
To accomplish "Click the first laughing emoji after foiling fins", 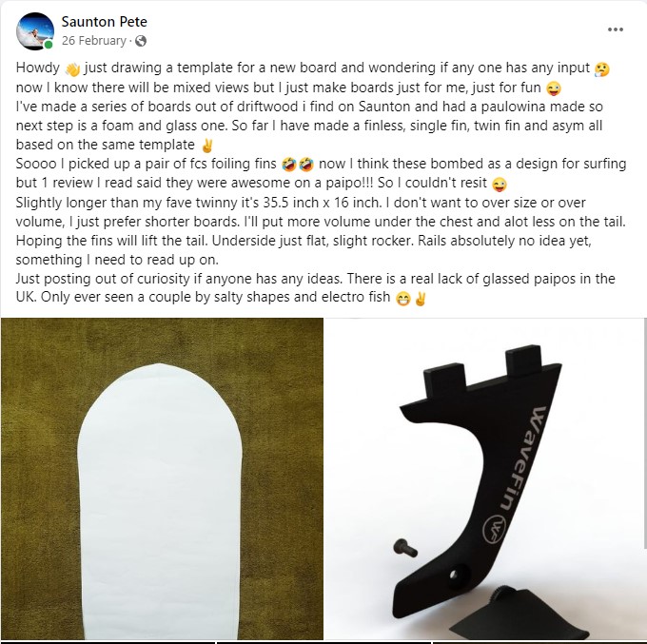I will [x=289, y=165].
